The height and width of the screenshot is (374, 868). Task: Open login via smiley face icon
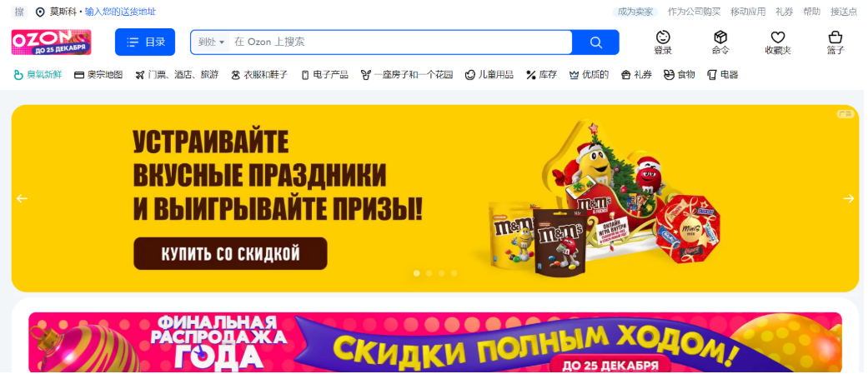(x=663, y=37)
